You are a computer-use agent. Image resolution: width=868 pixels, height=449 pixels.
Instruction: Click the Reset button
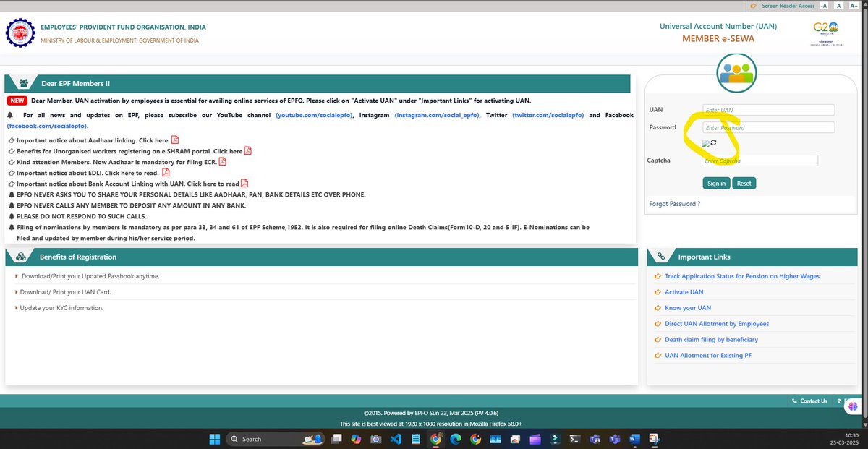coord(744,183)
